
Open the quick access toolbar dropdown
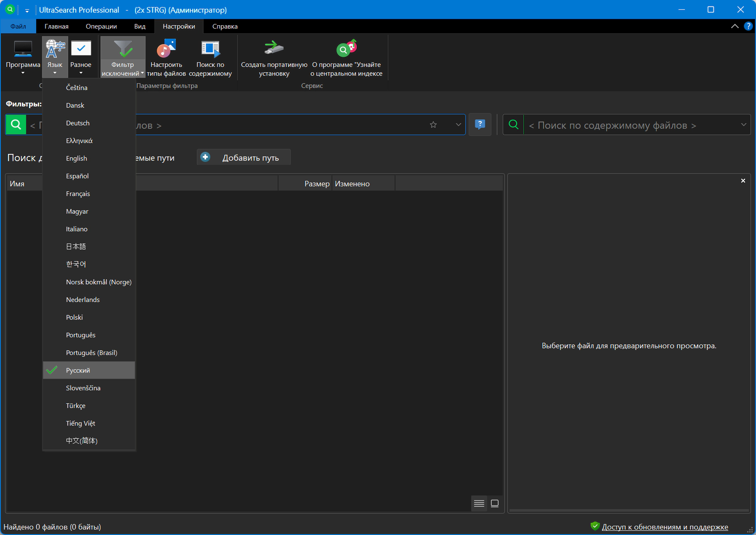pos(27,10)
